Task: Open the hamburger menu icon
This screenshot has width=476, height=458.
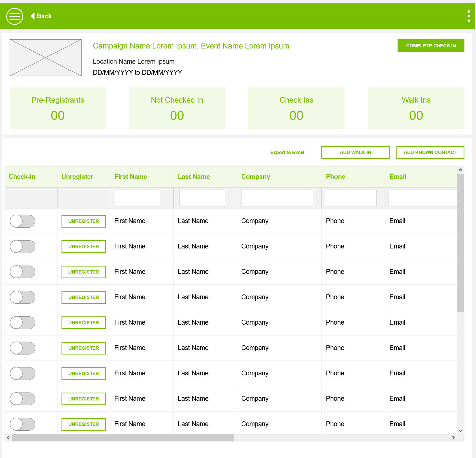Action: 15,16
